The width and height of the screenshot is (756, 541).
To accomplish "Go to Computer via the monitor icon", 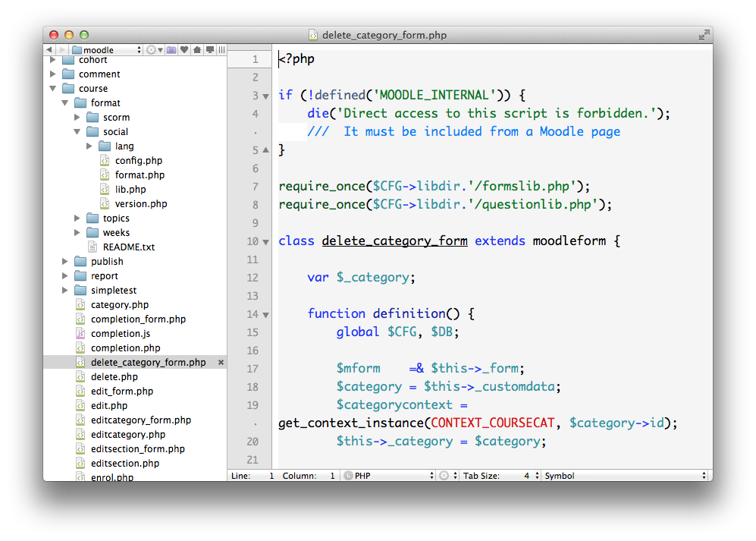I will click(210, 50).
